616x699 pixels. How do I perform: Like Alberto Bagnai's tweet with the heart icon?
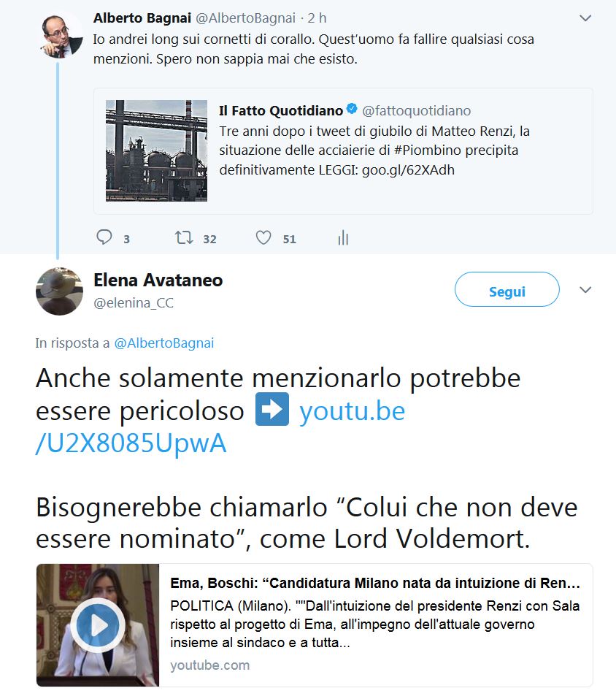(x=263, y=237)
